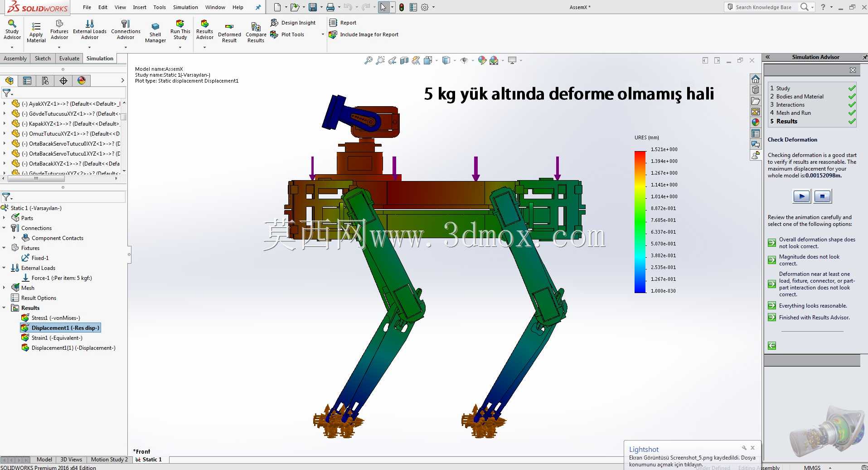Viewport: 868px width, 470px height.
Task: Close the Lightshot notification
Action: [752, 448]
